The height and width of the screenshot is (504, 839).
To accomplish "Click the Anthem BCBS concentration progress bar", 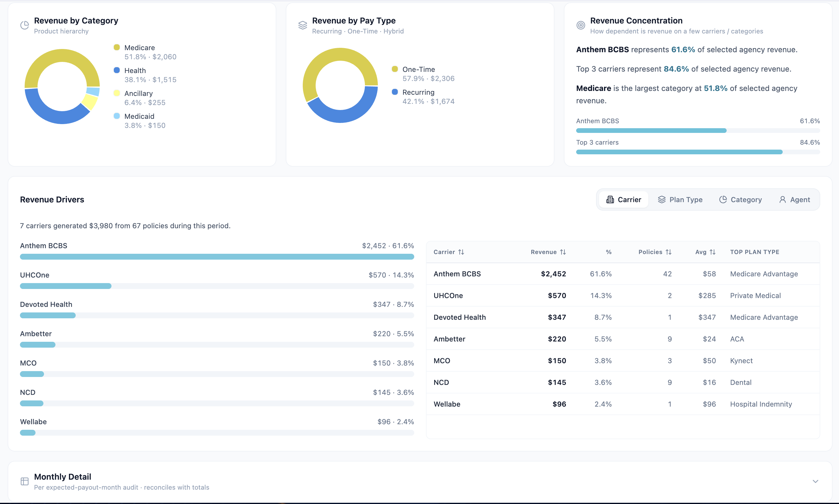I will click(698, 131).
